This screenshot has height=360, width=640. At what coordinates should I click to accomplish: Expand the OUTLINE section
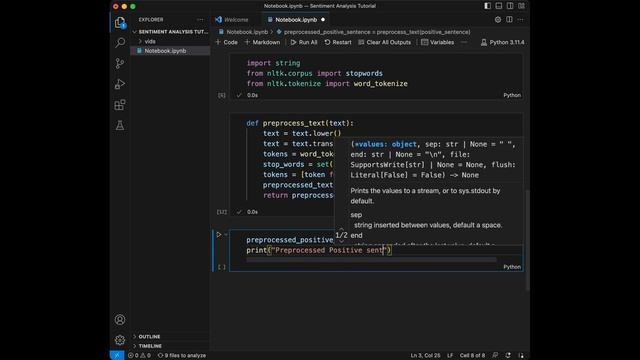[170, 337]
